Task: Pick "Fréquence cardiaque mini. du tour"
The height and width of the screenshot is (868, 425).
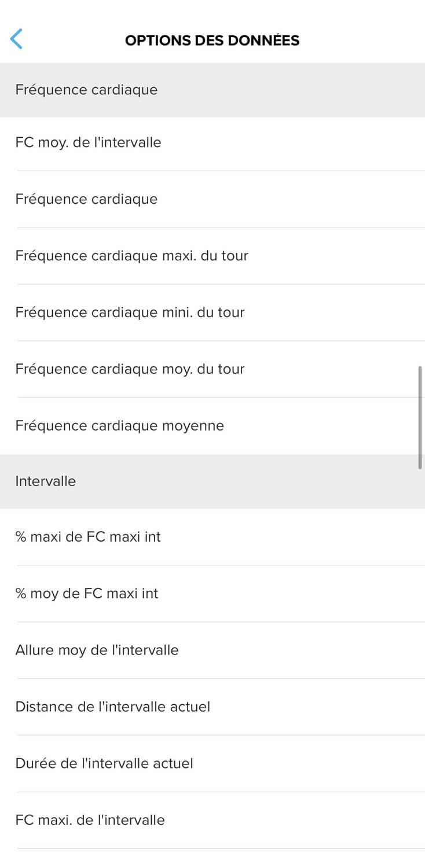Action: tap(130, 312)
